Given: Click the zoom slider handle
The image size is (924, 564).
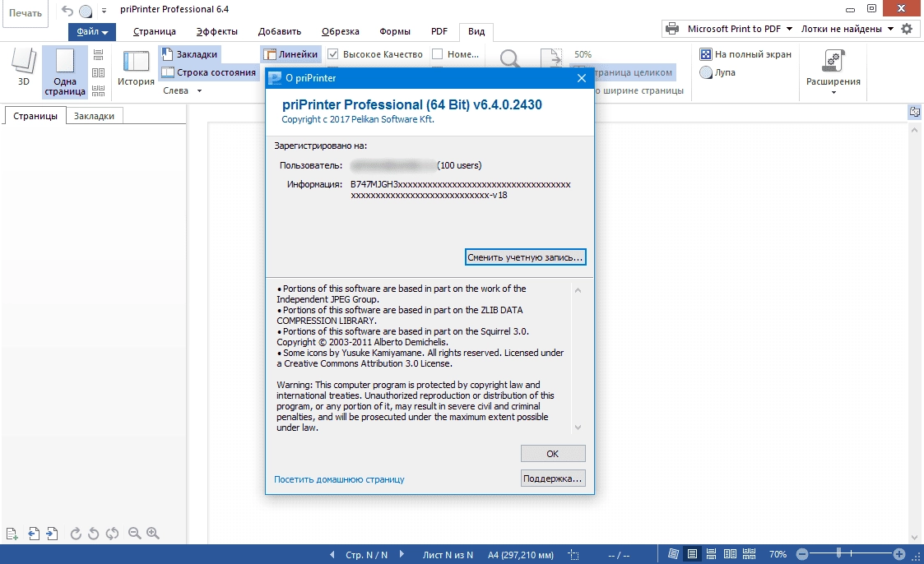Looking at the screenshot, I should coord(838,553).
